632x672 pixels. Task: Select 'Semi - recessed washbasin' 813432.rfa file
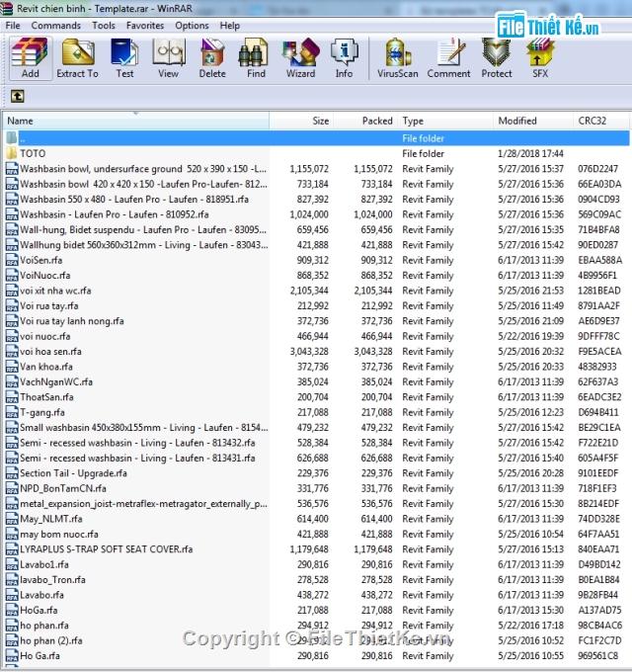tap(137, 443)
